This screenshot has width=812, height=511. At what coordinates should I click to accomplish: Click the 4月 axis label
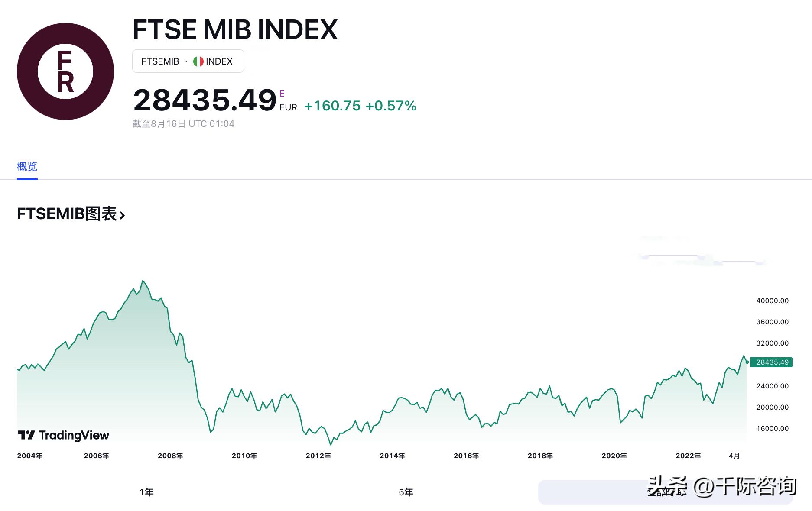coord(734,456)
